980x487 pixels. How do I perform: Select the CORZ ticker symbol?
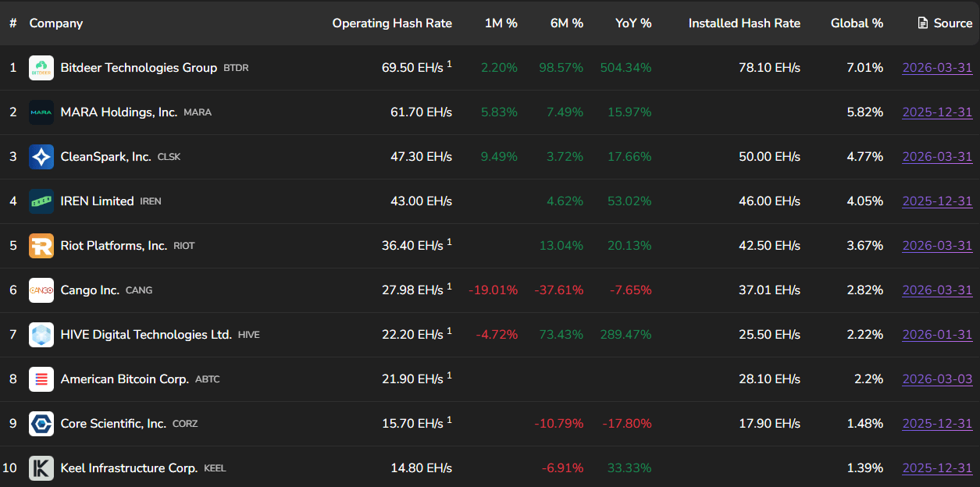pyautogui.click(x=185, y=424)
